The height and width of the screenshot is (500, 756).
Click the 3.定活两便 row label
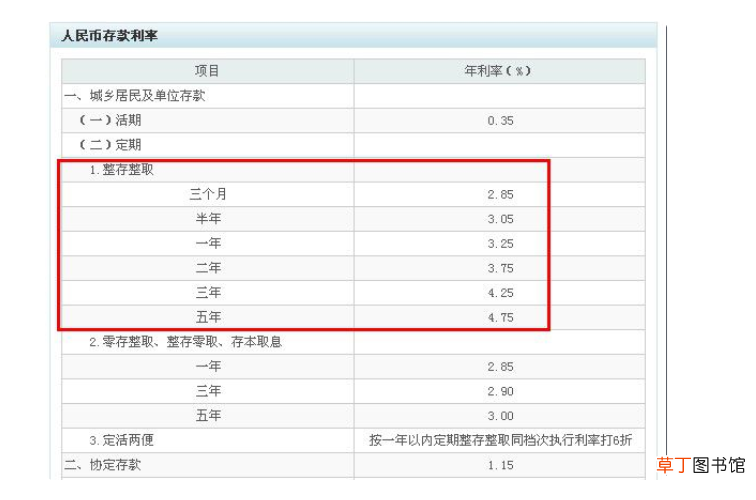pyautogui.click(x=122, y=440)
